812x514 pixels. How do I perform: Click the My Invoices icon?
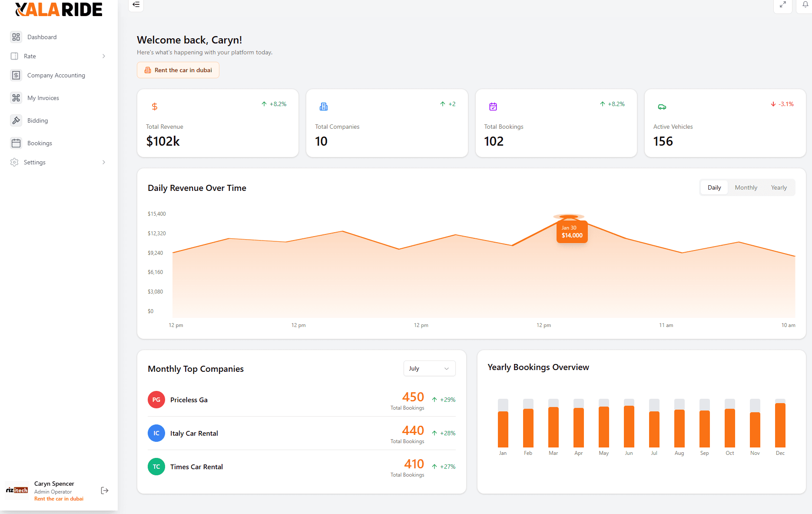[16, 97]
